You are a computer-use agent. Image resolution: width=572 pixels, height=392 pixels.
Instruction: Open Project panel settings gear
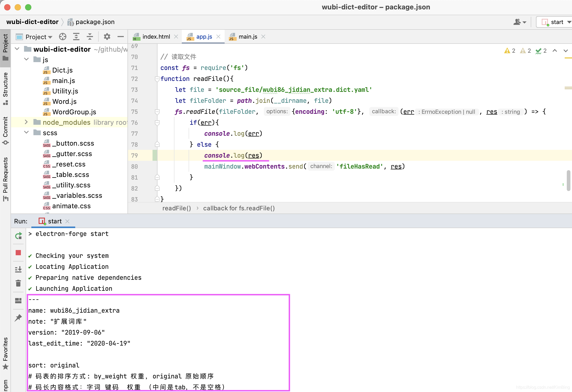[x=107, y=37]
